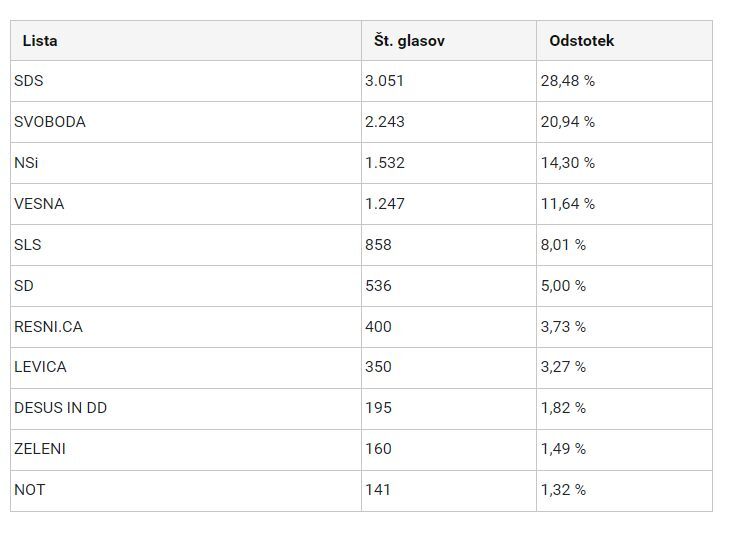730x545 pixels.
Task: Select the NOT row label
Action: pyautogui.click(x=30, y=490)
